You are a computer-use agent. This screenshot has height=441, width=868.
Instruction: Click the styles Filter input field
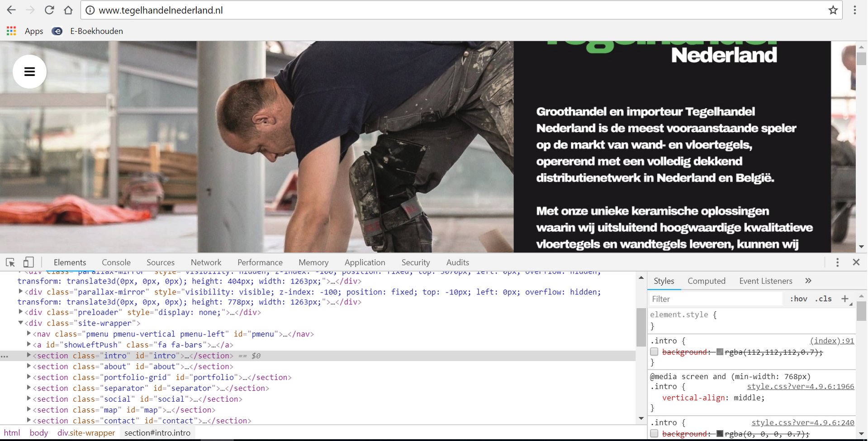pyautogui.click(x=716, y=299)
